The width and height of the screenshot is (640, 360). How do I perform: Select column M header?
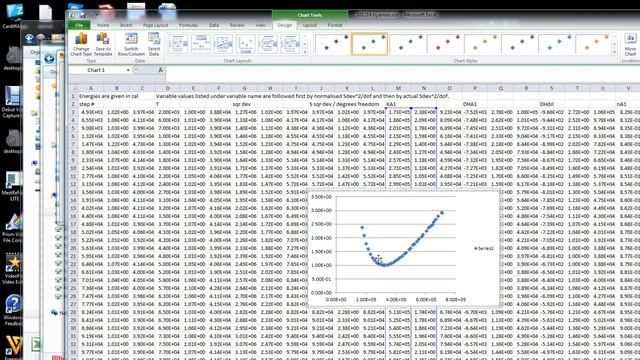[x=398, y=88]
